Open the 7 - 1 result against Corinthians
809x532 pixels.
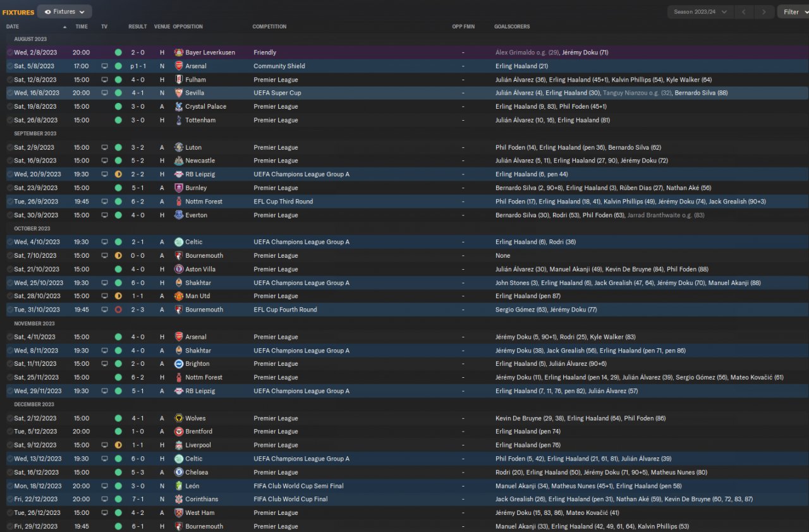point(138,499)
